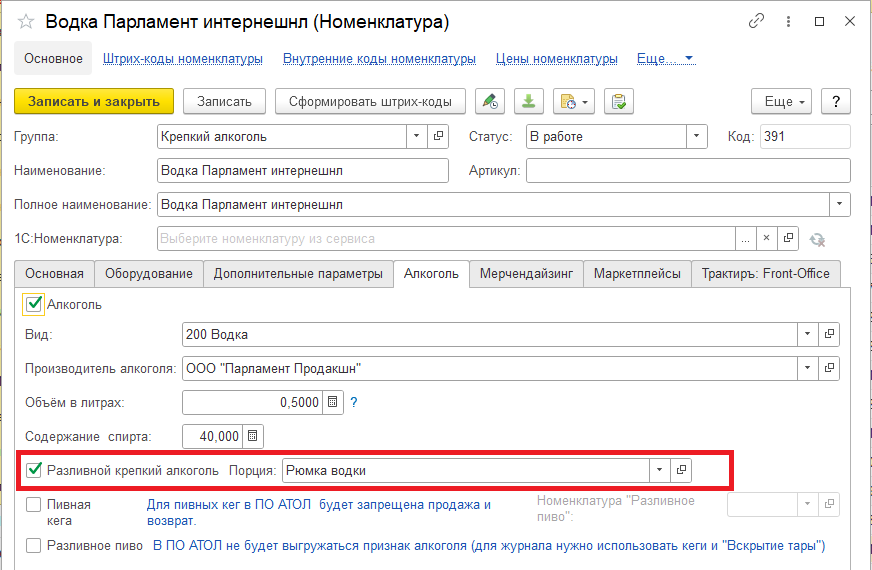
Task: Uncheck the Алкоголь checkbox
Action: point(35,304)
